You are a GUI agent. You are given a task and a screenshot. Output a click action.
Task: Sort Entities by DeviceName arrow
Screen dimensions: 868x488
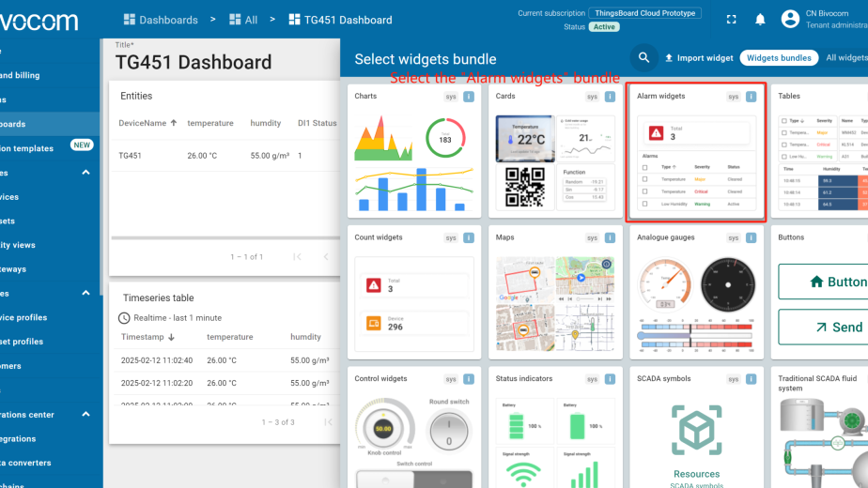click(x=174, y=123)
